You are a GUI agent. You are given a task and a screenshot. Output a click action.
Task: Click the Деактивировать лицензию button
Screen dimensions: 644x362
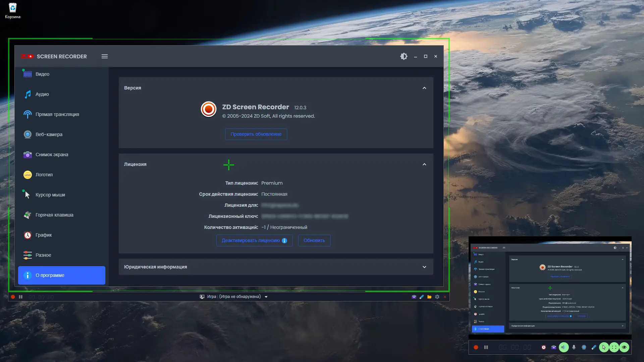(251, 240)
